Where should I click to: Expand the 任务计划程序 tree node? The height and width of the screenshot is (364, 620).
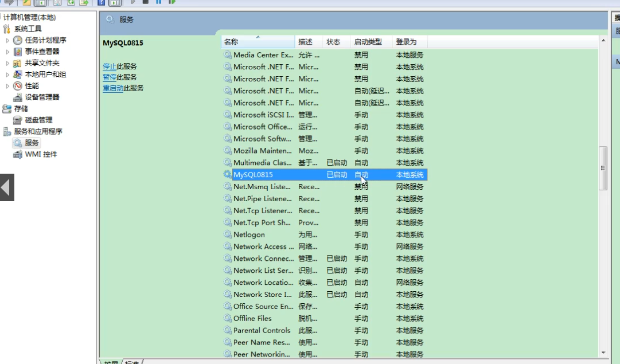click(x=7, y=41)
